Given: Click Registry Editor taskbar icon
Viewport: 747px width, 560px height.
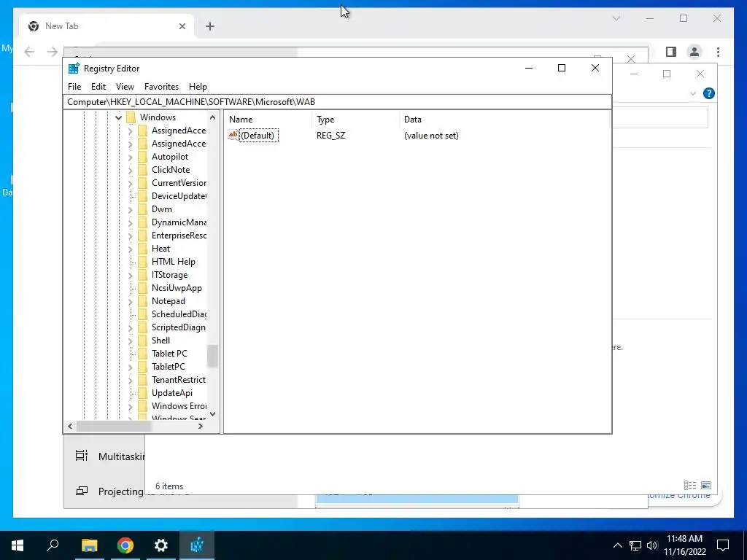Looking at the screenshot, I should click(x=197, y=545).
